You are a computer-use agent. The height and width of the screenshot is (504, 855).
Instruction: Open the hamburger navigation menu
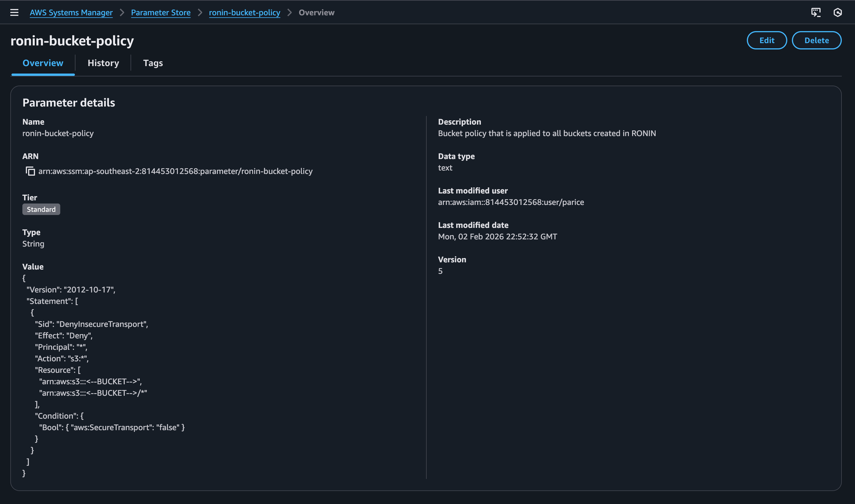click(14, 12)
